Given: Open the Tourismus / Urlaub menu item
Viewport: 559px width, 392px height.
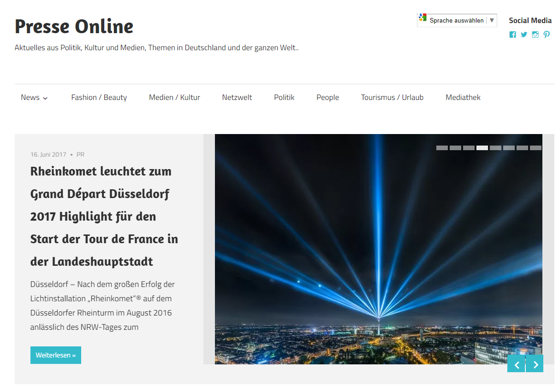Looking at the screenshot, I should click(392, 97).
